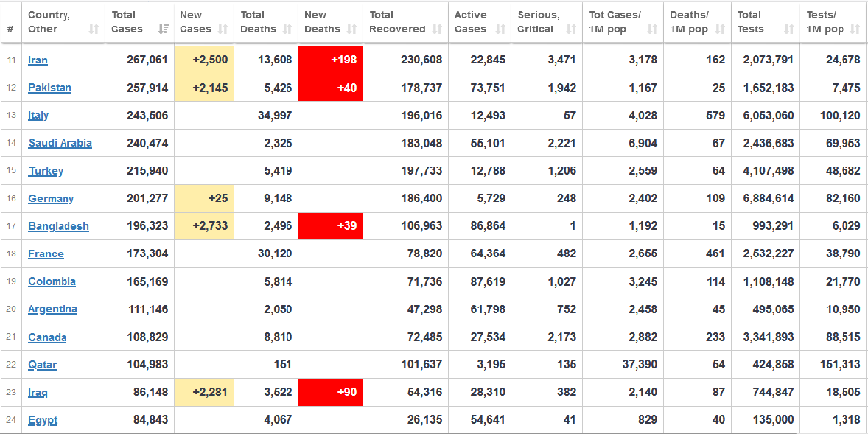Click Iraq's red +90 new deaths cell
The image size is (868, 434).
pyautogui.click(x=330, y=392)
